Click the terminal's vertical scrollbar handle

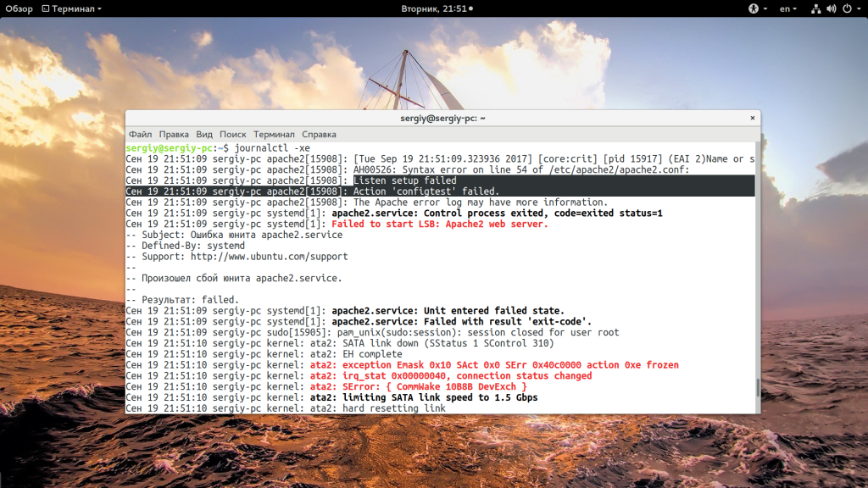point(757,391)
